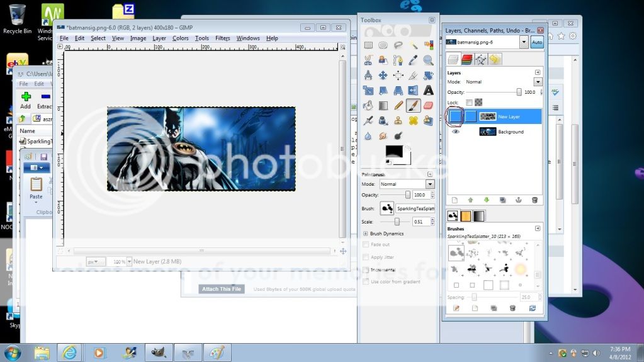Select the Clone stamp tool
The image size is (644, 362).
pyautogui.click(x=398, y=120)
